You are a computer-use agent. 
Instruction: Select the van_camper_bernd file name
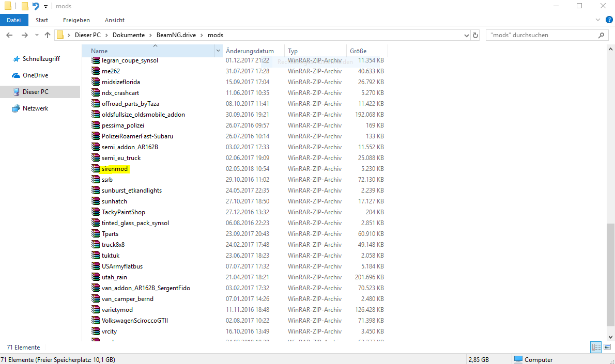128,298
